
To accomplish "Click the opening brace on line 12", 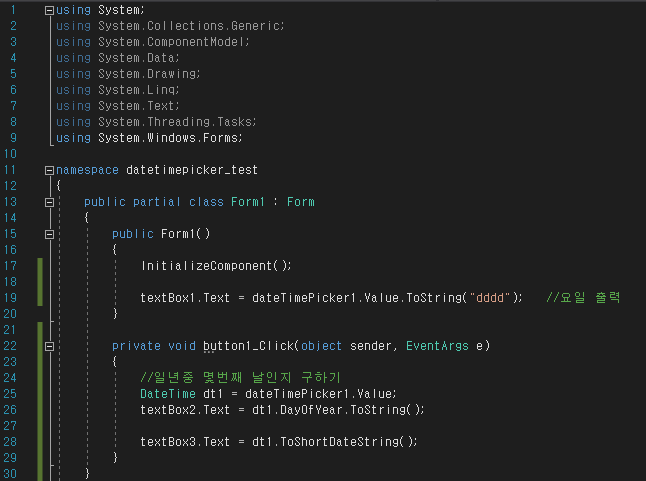I will [x=59, y=186].
